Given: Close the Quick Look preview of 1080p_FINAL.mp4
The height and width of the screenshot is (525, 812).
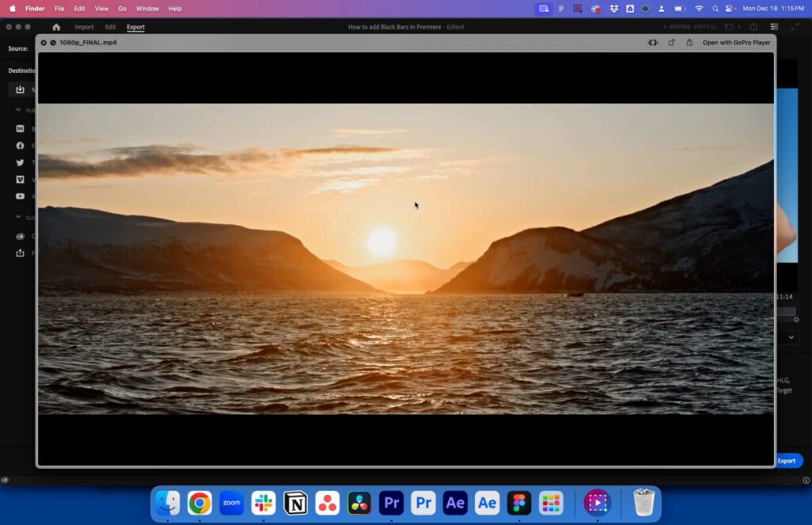Looking at the screenshot, I should pos(44,43).
